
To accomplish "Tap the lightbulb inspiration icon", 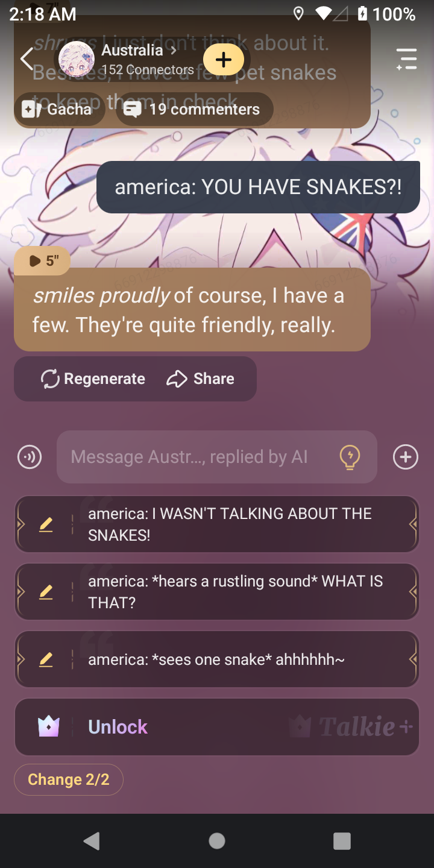I will [350, 457].
